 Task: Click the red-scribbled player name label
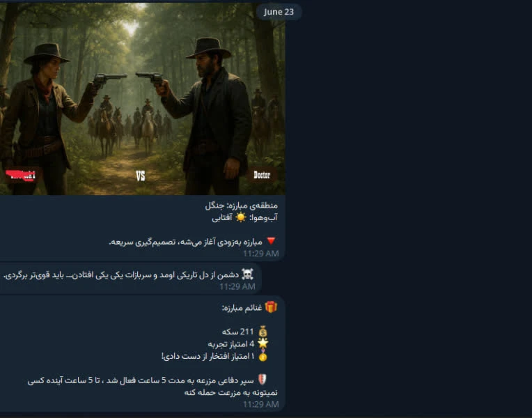tap(21, 176)
